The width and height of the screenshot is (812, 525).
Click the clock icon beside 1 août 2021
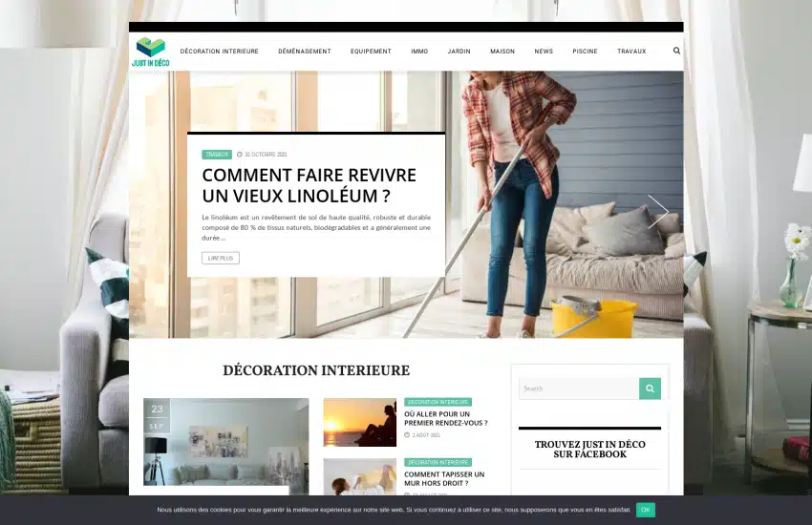point(407,435)
